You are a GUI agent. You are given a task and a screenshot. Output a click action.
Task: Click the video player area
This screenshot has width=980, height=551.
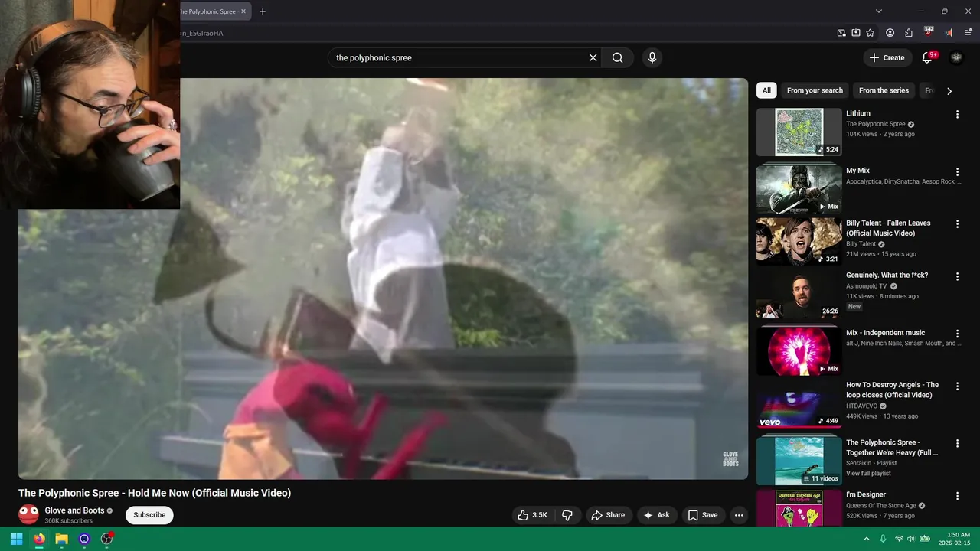point(383,279)
